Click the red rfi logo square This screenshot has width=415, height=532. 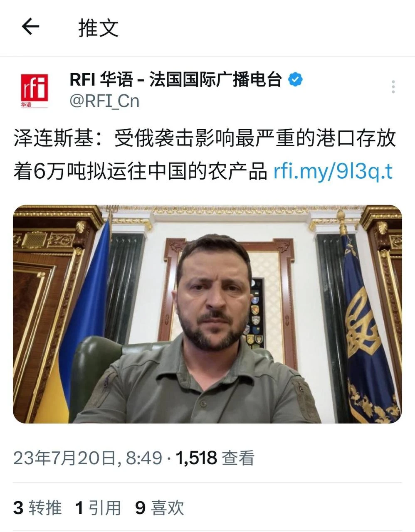click(34, 87)
